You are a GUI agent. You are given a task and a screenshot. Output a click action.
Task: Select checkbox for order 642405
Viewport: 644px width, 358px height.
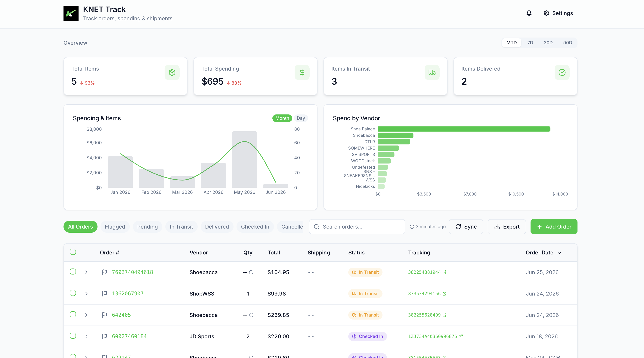[73, 314]
